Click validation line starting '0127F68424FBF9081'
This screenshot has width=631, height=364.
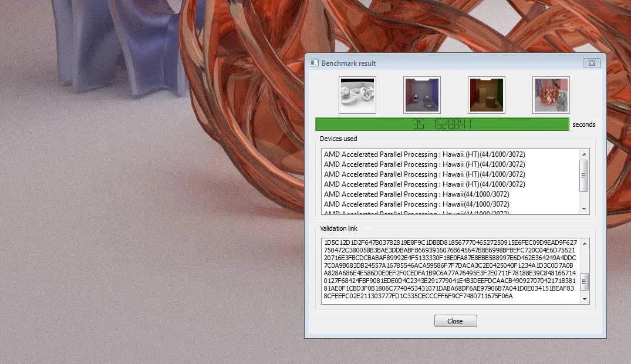(x=450, y=281)
